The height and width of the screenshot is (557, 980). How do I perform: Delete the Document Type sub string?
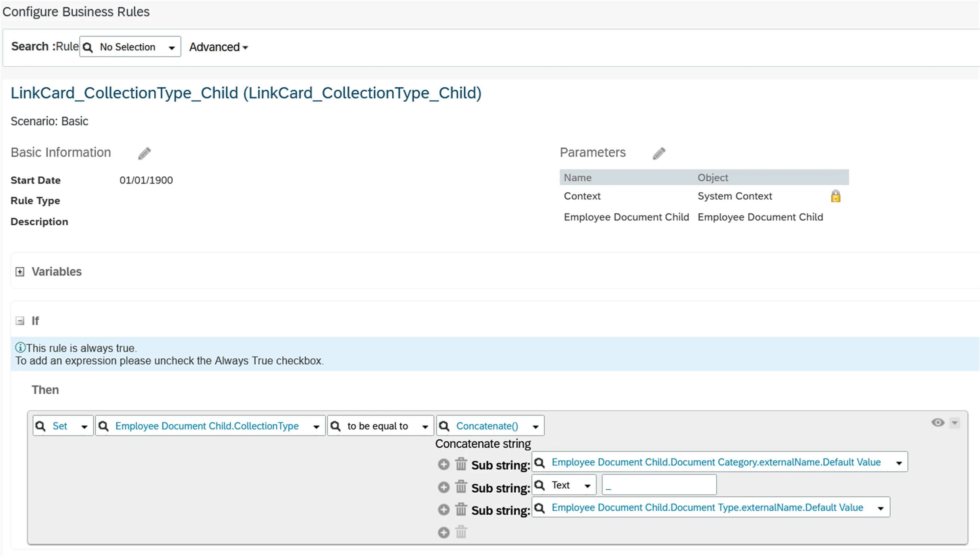[461, 509]
